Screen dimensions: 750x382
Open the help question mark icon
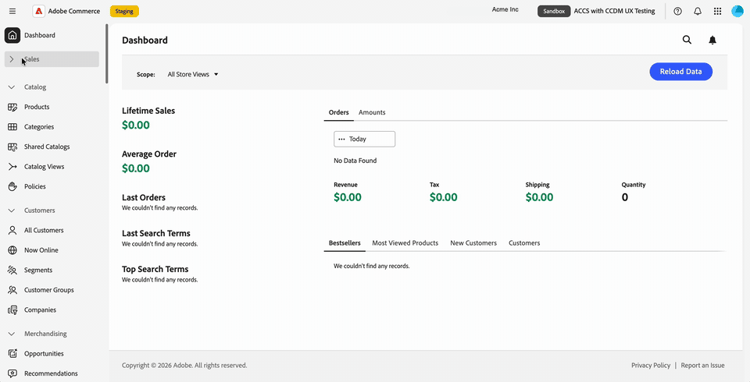coord(678,11)
